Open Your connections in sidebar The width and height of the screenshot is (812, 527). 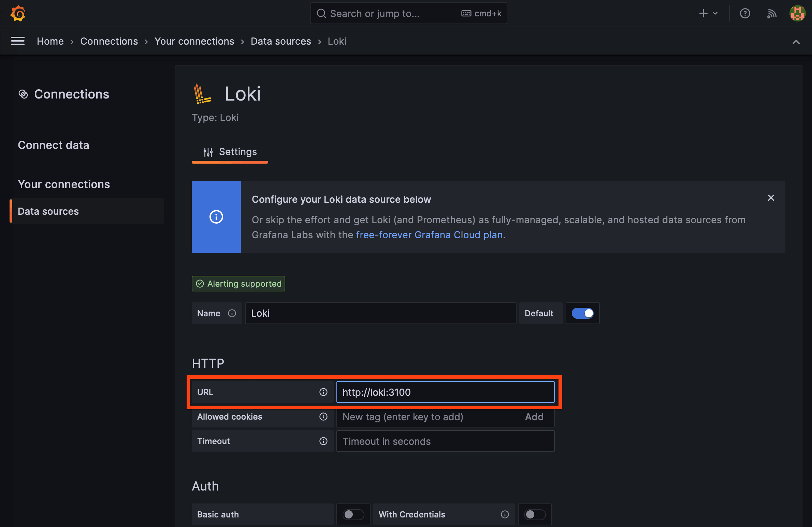pos(64,184)
